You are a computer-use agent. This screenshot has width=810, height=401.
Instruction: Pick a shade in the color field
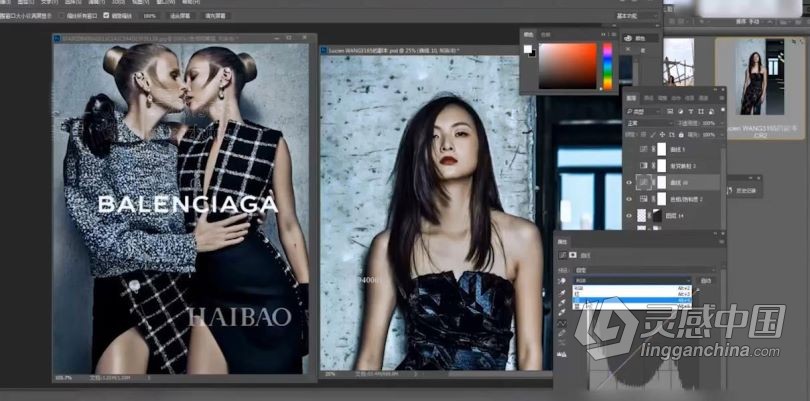pyautogui.click(x=567, y=66)
